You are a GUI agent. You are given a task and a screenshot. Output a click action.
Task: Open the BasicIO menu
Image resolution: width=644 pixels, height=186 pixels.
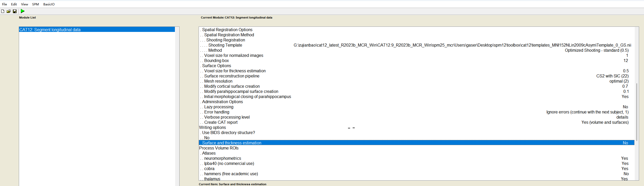pyautogui.click(x=49, y=4)
